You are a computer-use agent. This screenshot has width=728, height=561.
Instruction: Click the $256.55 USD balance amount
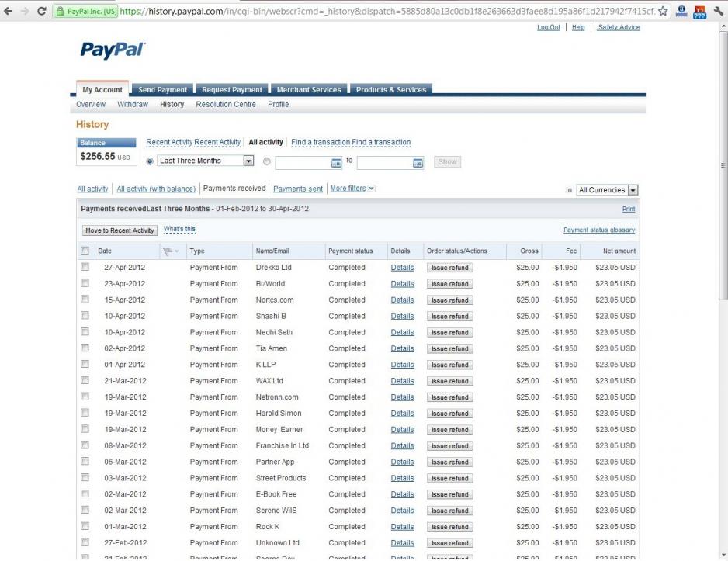[x=106, y=157]
